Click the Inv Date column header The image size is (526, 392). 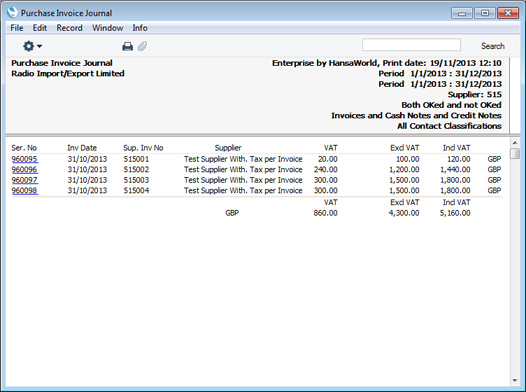point(82,148)
